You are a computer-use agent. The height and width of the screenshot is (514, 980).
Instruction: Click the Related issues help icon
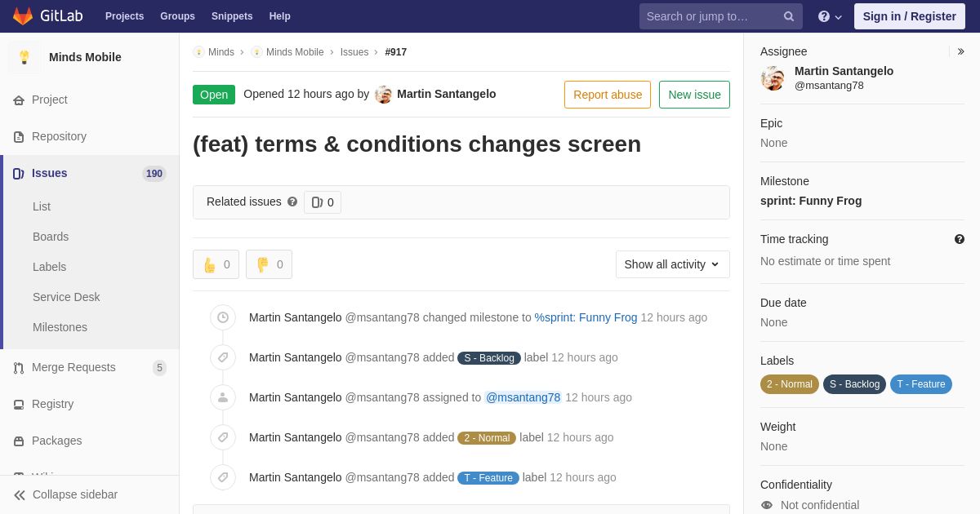coord(292,202)
